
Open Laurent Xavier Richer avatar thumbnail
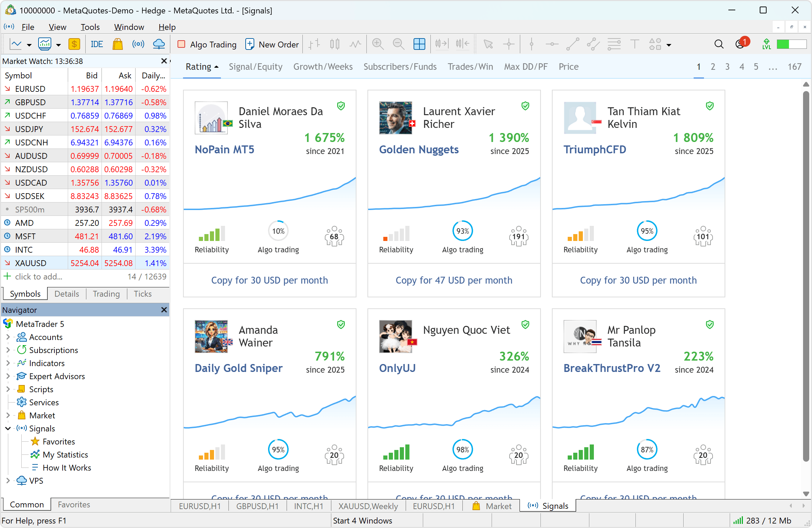[395, 118]
